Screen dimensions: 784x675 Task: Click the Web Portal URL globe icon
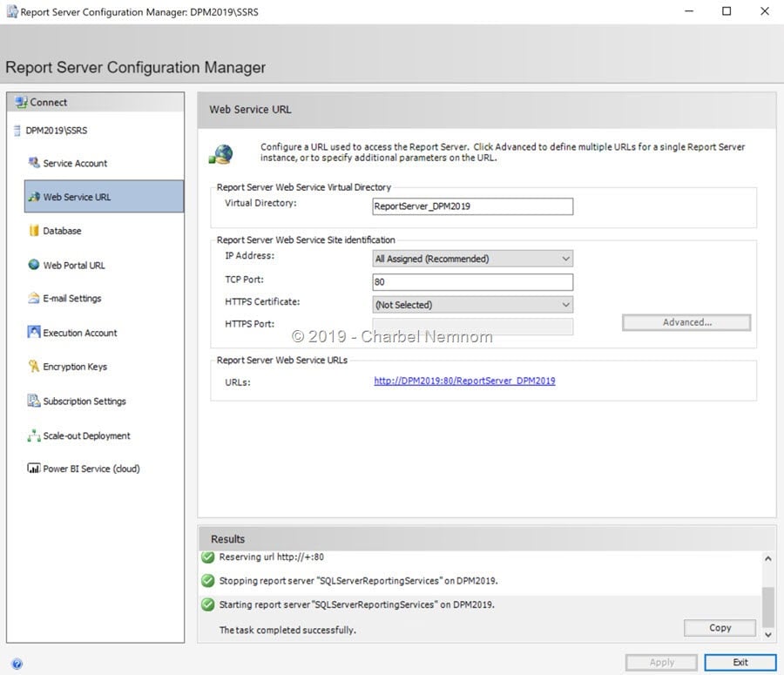coord(33,265)
